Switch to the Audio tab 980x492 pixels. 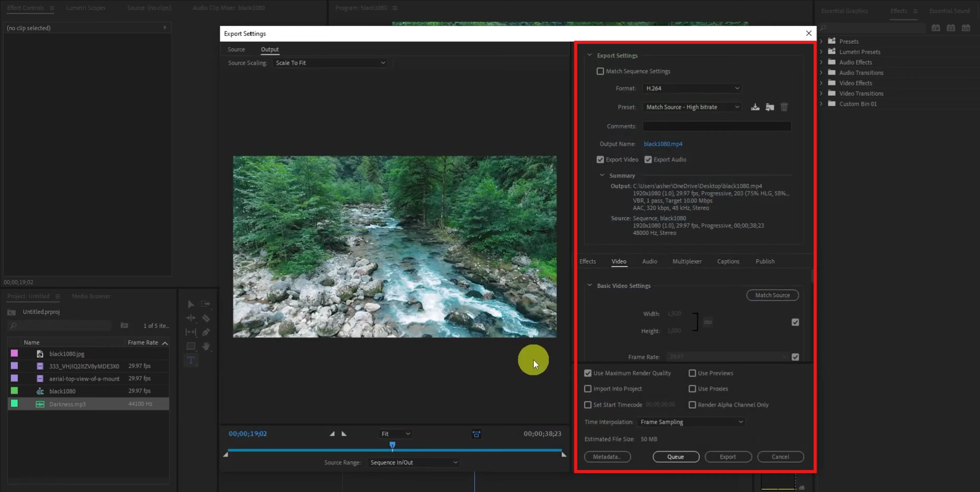point(649,261)
